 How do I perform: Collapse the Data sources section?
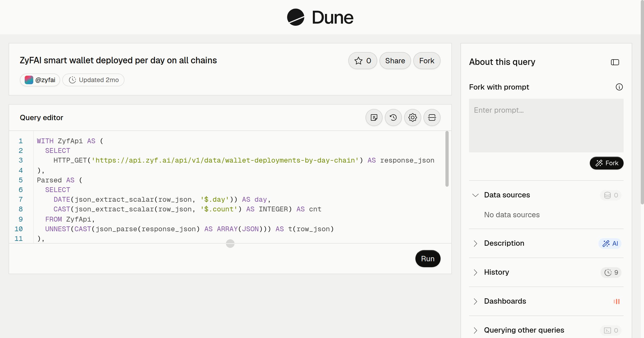[475, 195]
